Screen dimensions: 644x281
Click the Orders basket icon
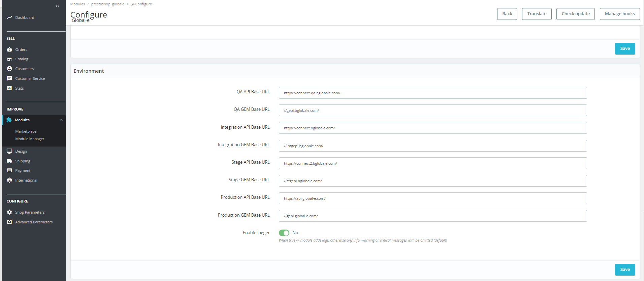click(x=9, y=50)
